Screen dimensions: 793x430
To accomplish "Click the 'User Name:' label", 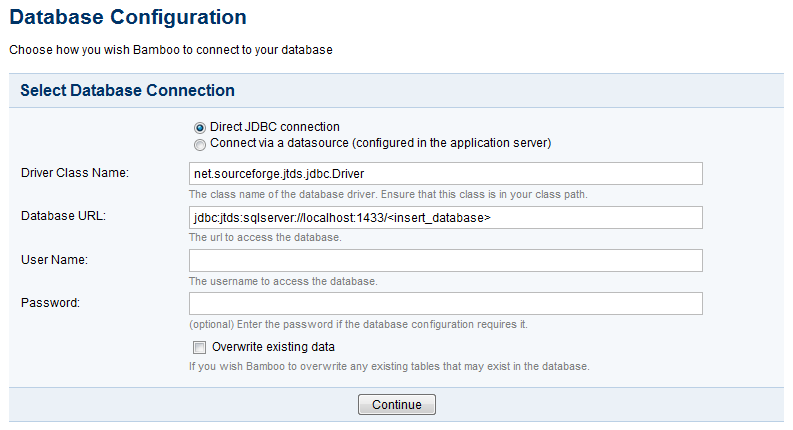I will tap(54, 260).
